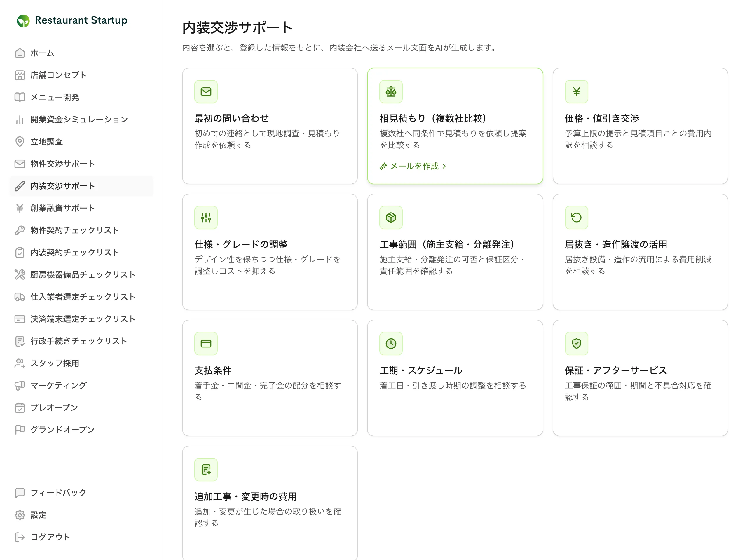Click the user-plus icon beside スタッフ採用

20,363
